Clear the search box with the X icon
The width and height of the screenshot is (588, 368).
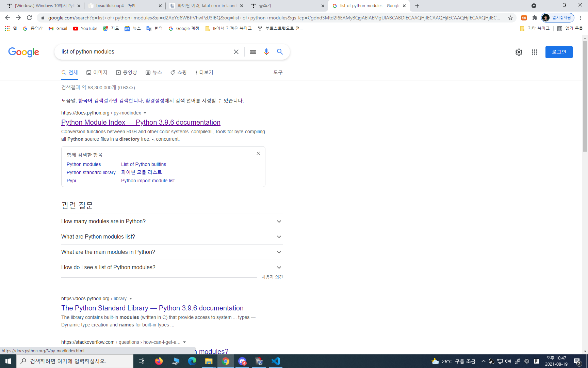[236, 52]
